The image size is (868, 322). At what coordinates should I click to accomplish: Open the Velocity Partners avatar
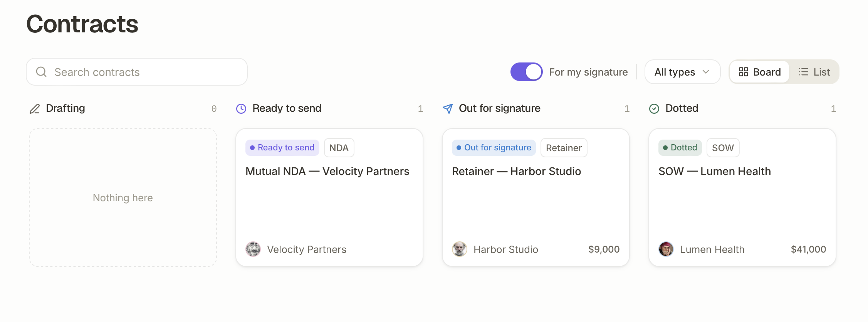tap(253, 249)
